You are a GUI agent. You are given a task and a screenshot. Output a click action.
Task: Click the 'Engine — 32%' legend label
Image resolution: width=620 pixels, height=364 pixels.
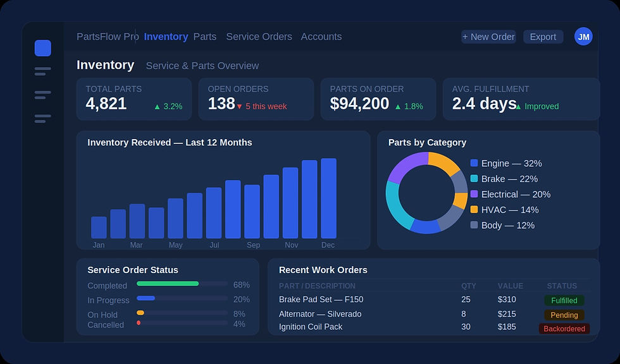[512, 164]
